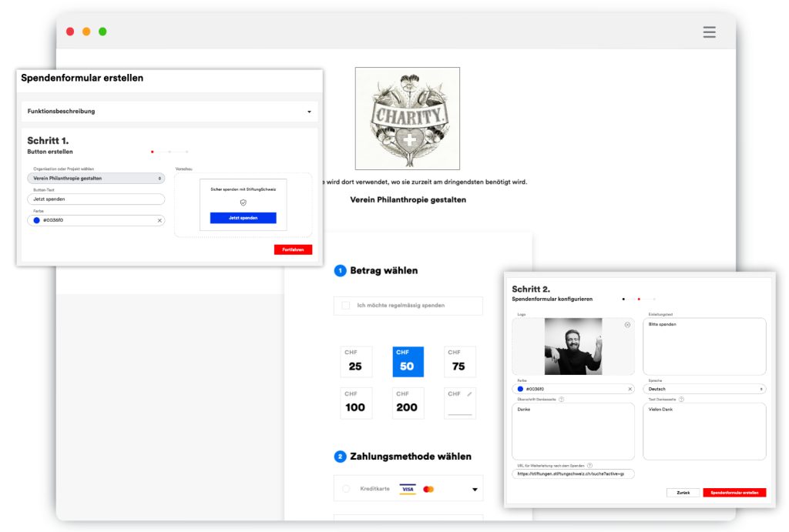Expand the Kreditkarte payment method arrow
Image resolution: width=789 pixels, height=532 pixels.
tap(475, 490)
